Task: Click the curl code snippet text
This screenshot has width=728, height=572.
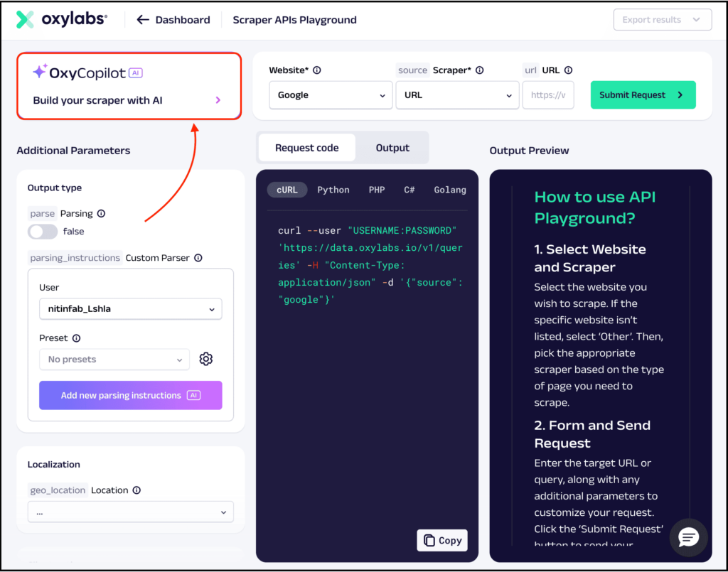Action: (x=370, y=265)
